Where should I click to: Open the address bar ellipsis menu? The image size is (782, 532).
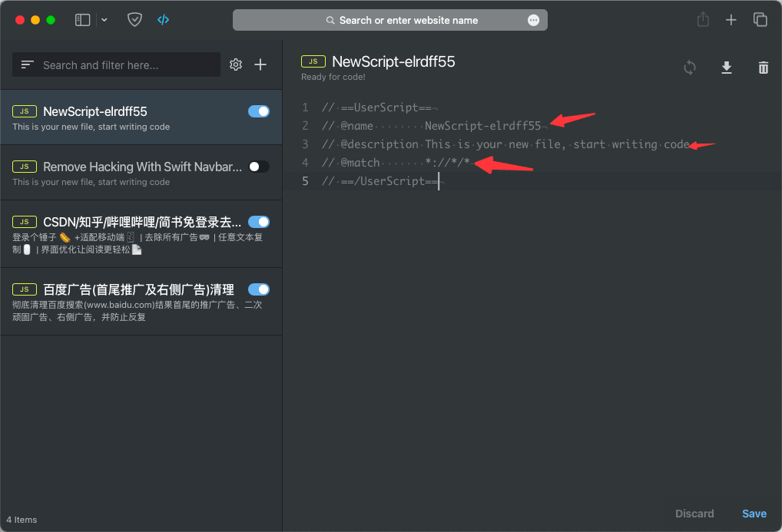click(534, 20)
